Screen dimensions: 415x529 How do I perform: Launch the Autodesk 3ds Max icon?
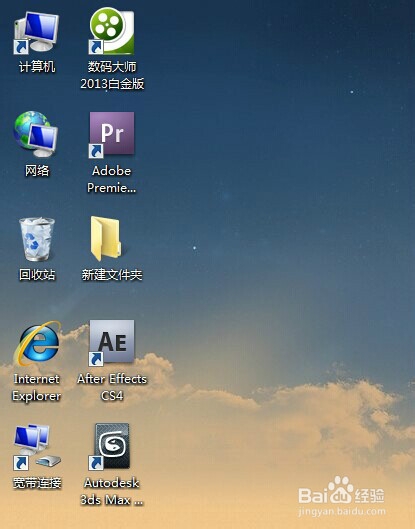(109, 447)
